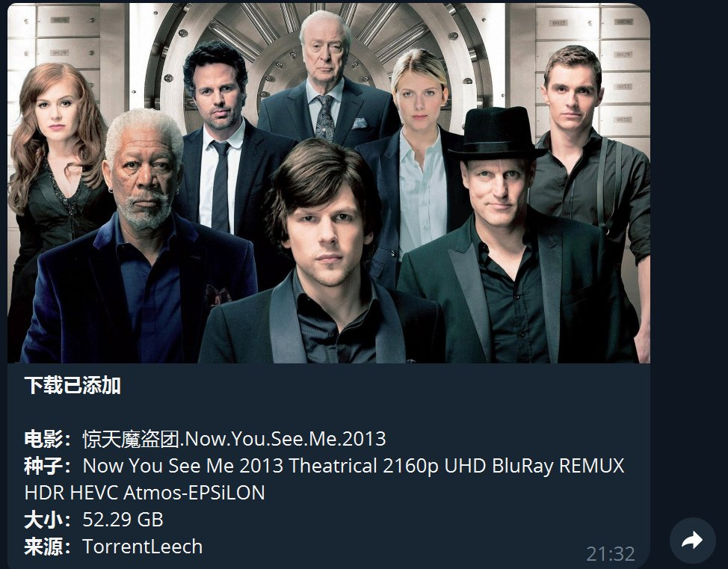The image size is (728, 569).
Task: Click the torrent name starting Now You See Me 2013 Theatrical
Action: coord(354,466)
